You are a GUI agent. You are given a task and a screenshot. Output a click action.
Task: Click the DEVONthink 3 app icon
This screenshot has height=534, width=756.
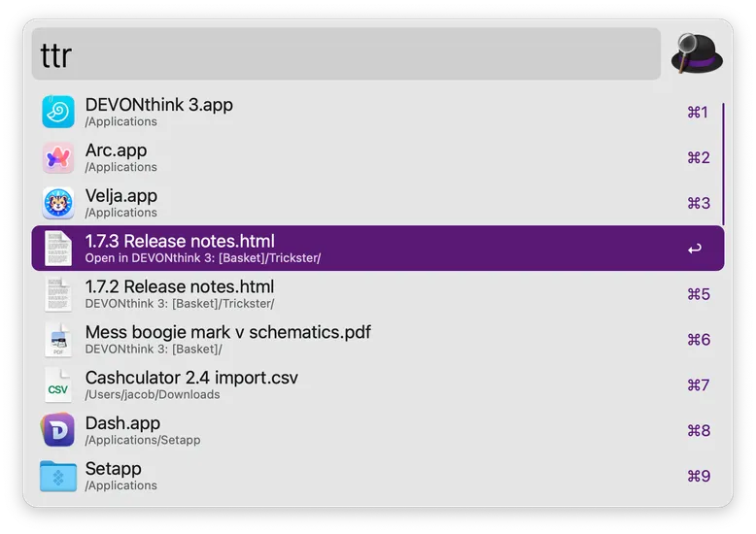[x=58, y=112]
